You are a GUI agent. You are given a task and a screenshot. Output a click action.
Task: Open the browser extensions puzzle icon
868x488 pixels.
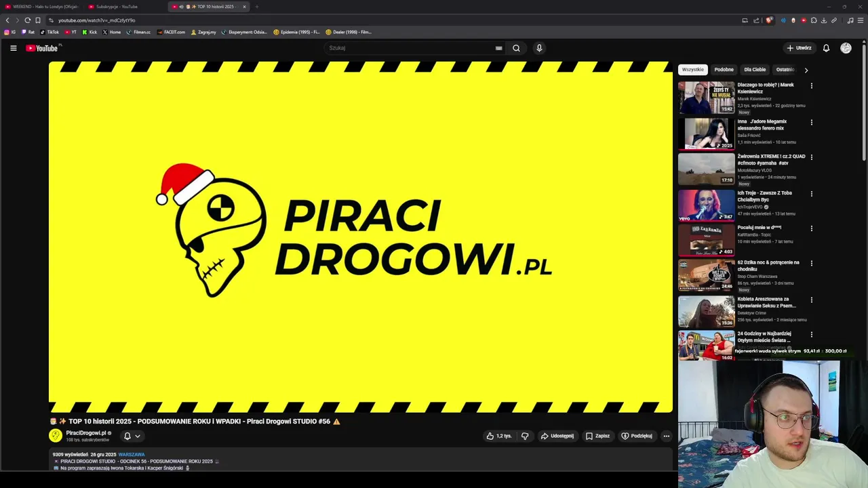click(814, 20)
